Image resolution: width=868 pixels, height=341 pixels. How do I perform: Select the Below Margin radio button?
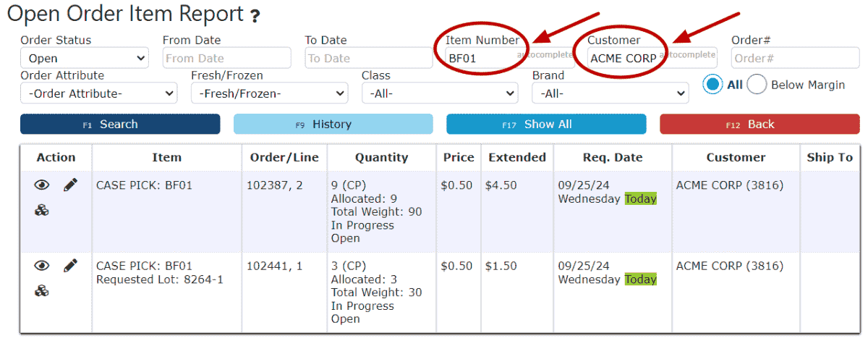757,85
